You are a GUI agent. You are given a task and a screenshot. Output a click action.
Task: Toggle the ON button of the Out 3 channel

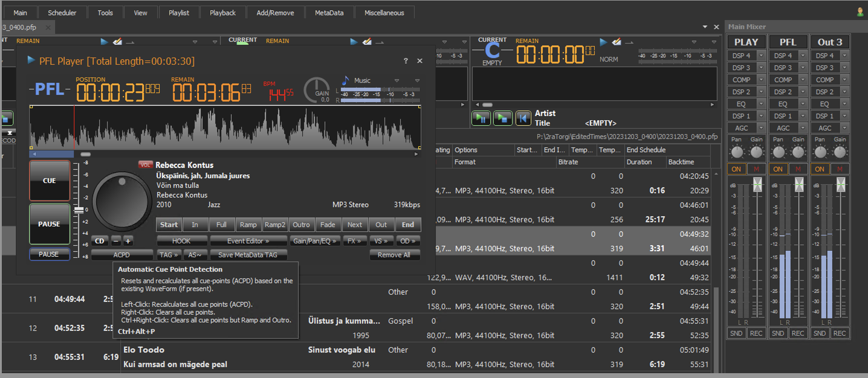820,169
